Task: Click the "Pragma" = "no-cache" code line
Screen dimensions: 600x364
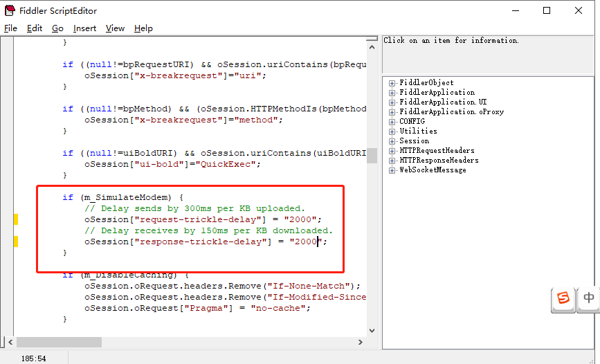Action: click(x=197, y=308)
